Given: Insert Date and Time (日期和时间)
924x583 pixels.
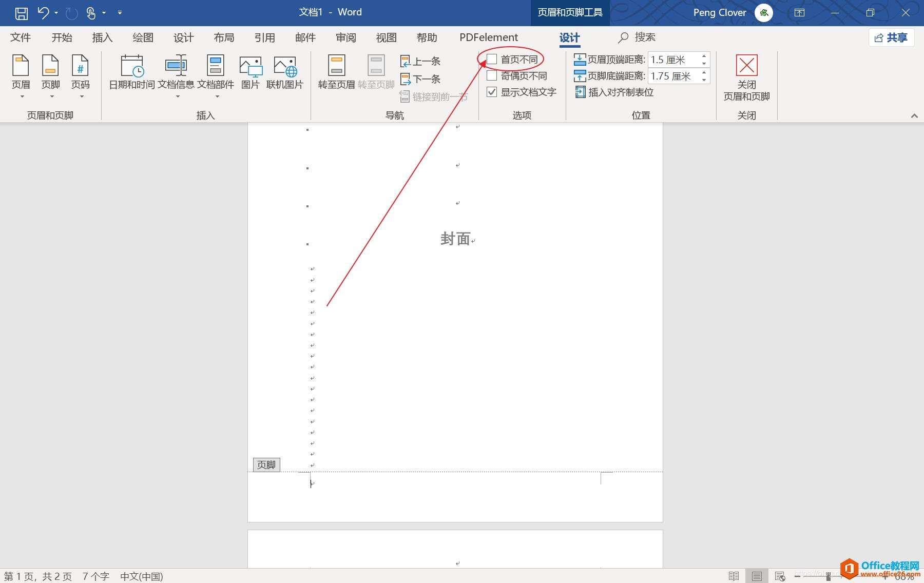Looking at the screenshot, I should point(132,72).
